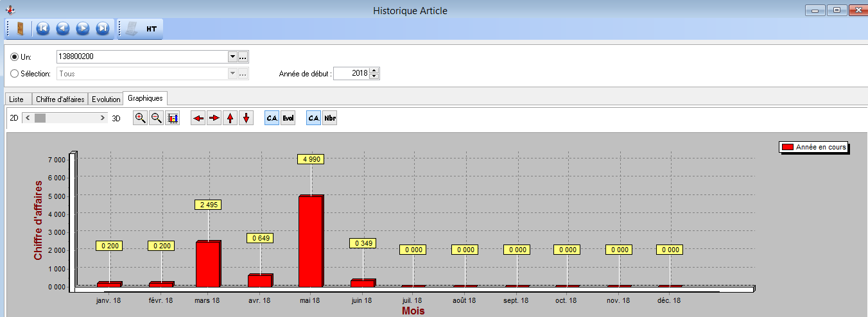Increase the Année de début value
The height and width of the screenshot is (317, 868).
[x=374, y=71]
